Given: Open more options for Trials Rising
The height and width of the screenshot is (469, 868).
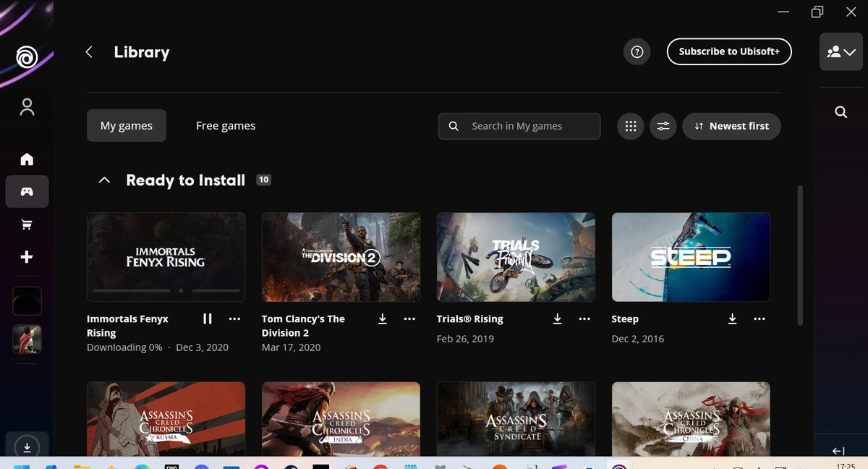Looking at the screenshot, I should (x=584, y=318).
